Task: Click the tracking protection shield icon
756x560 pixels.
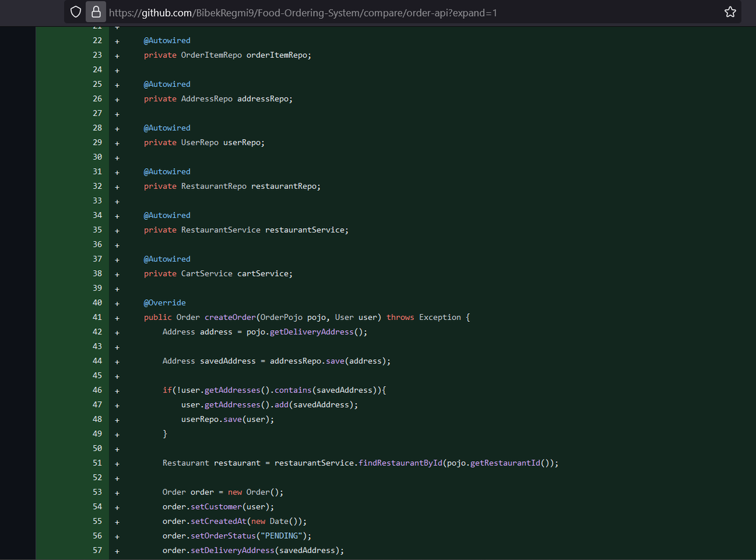Action: click(x=76, y=12)
